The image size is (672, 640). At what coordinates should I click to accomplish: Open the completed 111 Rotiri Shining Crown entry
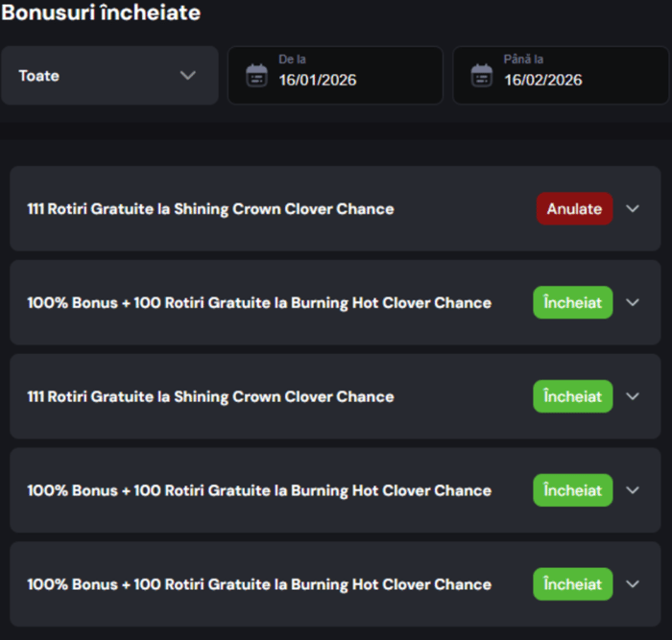click(335, 396)
